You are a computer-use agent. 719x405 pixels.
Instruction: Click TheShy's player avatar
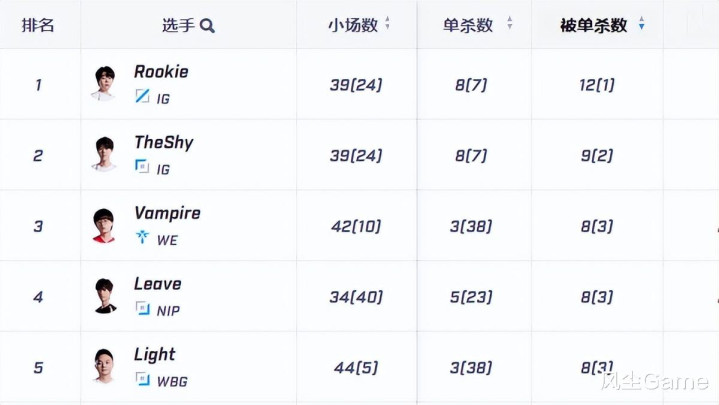click(x=104, y=154)
